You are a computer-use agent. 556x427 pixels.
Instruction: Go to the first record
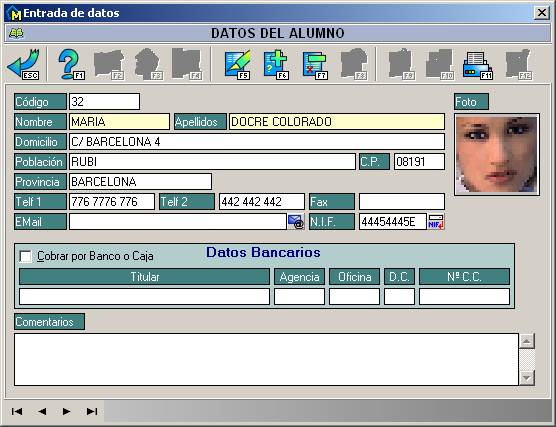(17, 411)
